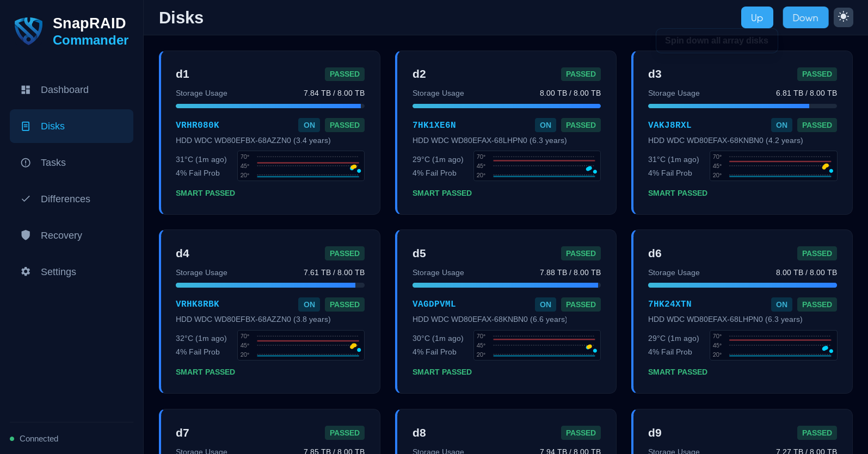
Task: Click the d4 storage usage progress bar
Action: [270, 285]
